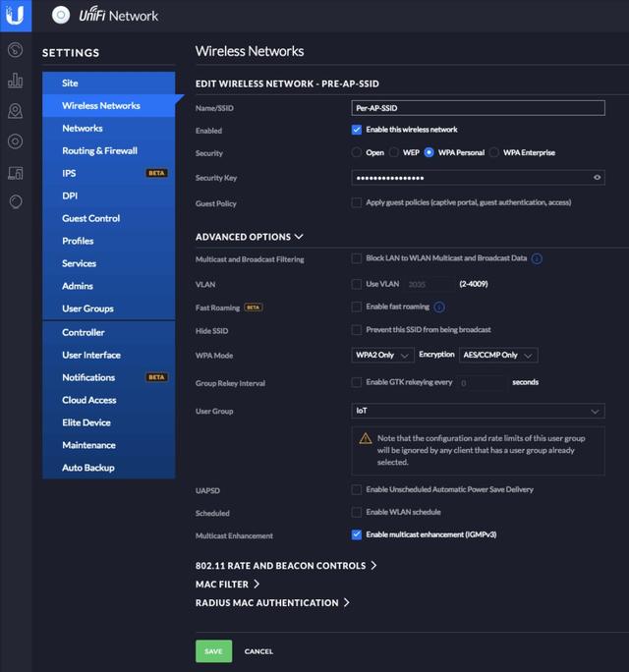This screenshot has width=629, height=672.
Task: Open DPI settings
Action: pyautogui.click(x=109, y=196)
